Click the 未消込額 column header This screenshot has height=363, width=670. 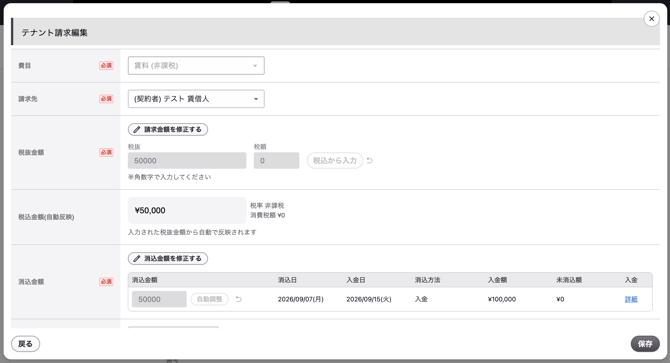point(569,280)
